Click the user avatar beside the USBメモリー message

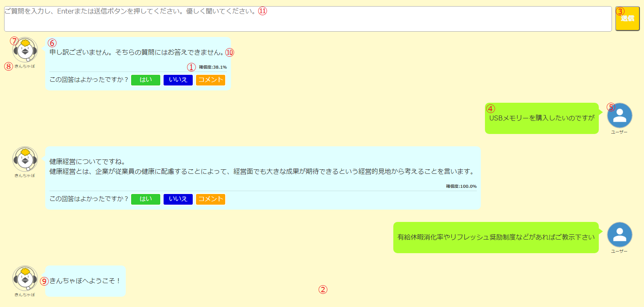click(x=619, y=115)
